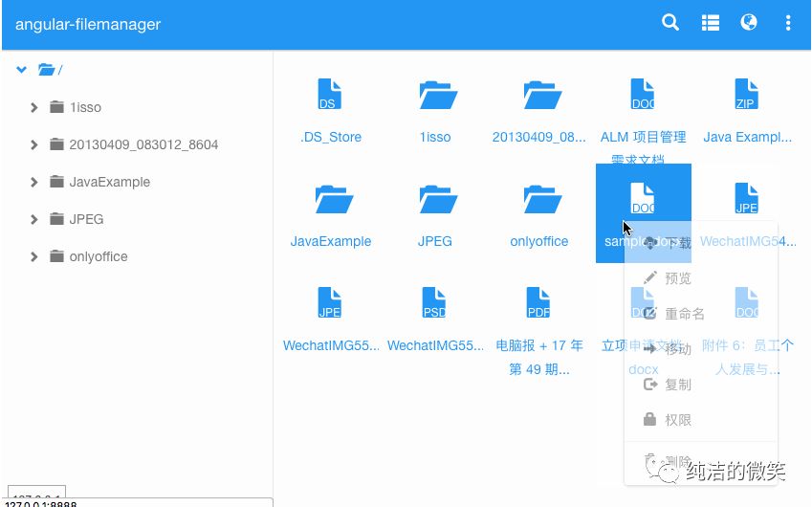Select the Java Exampl... ZIP file icon
812x507 pixels.
[x=746, y=94]
